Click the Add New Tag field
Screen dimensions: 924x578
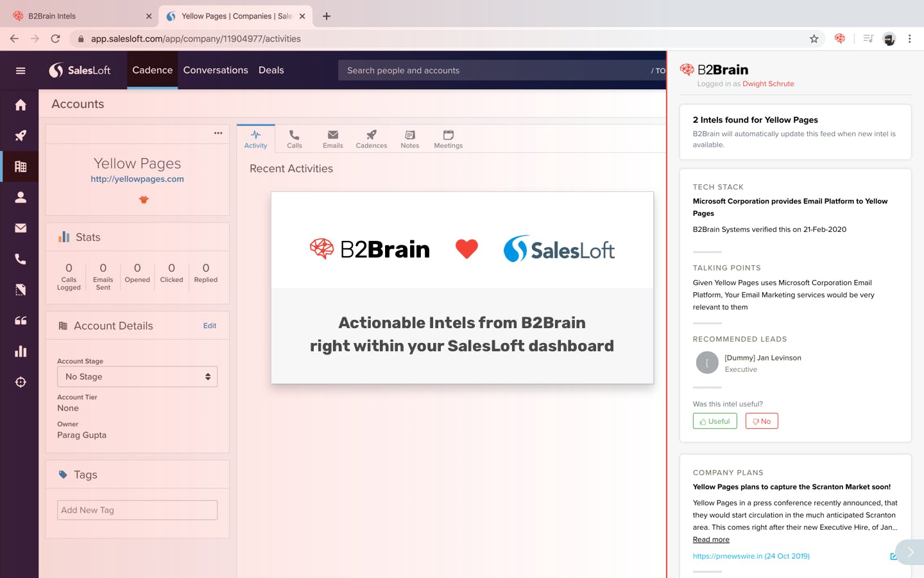pyautogui.click(x=137, y=510)
